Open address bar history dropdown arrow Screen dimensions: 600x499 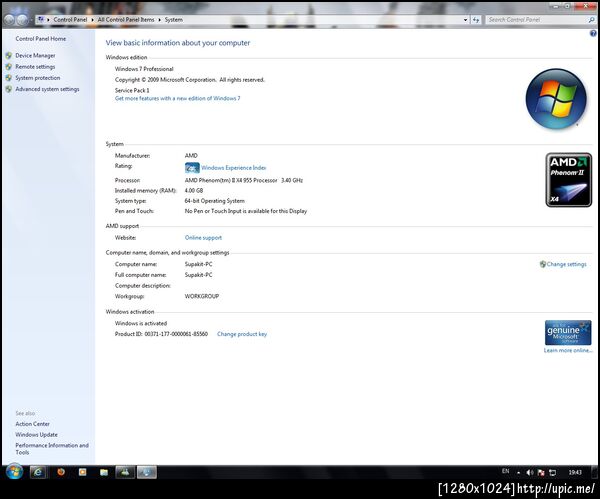pos(465,20)
